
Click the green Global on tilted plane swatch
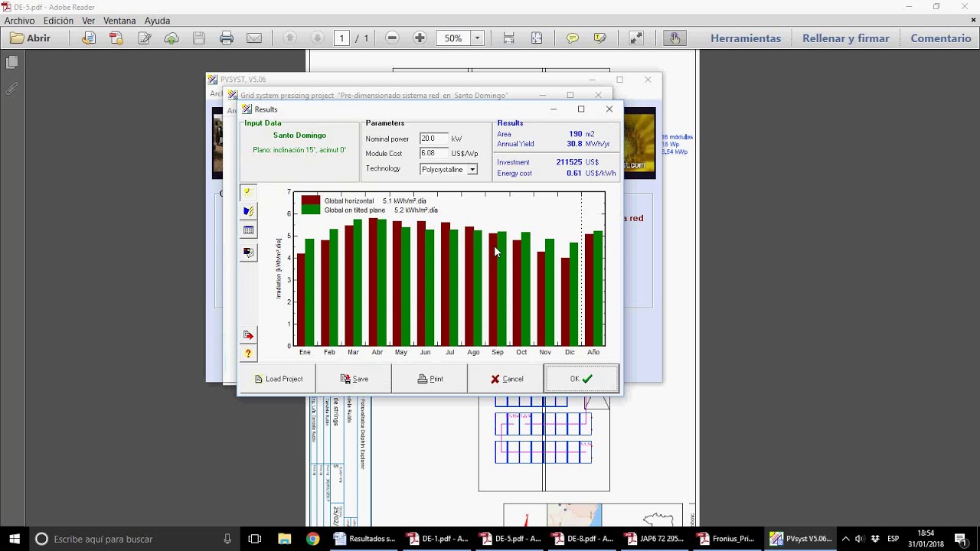(310, 210)
